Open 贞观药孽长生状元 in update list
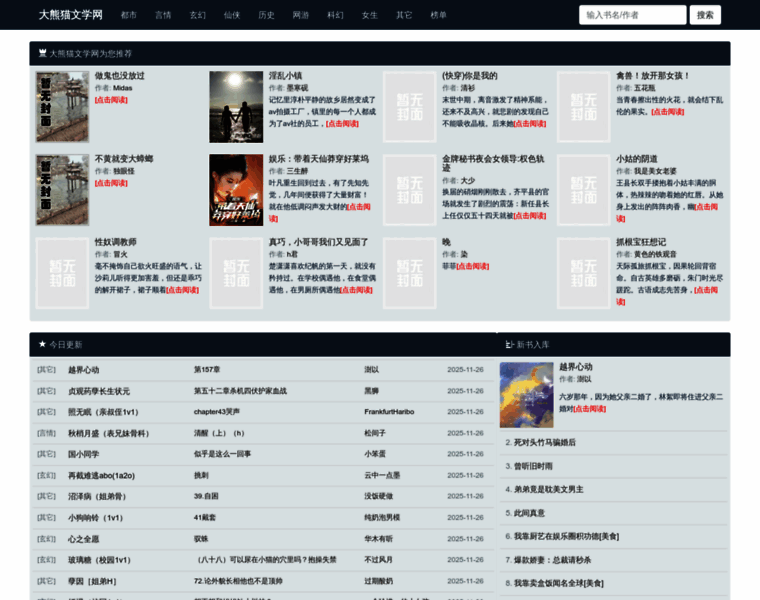760x600 pixels. tap(99, 391)
